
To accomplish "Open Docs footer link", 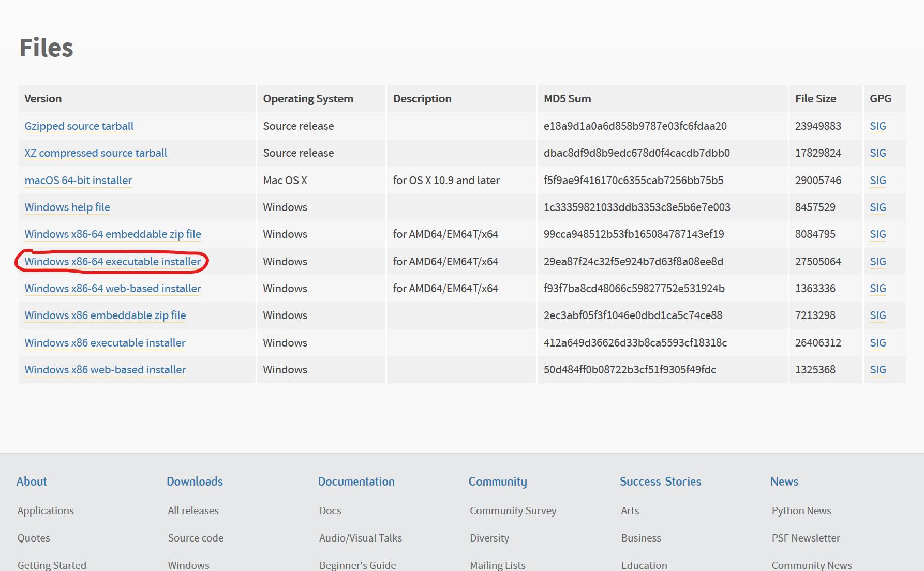I will tap(330, 510).
